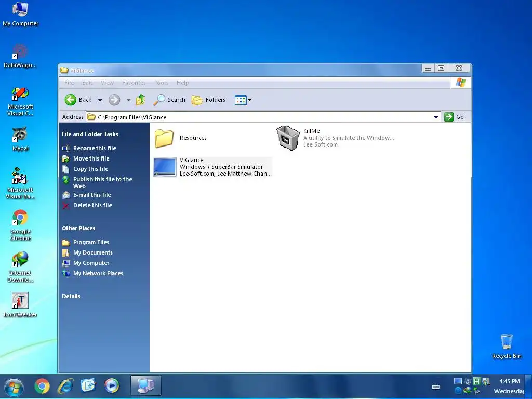Select the IconTweaker desktop shortcut
The height and width of the screenshot is (399, 532).
20,305
